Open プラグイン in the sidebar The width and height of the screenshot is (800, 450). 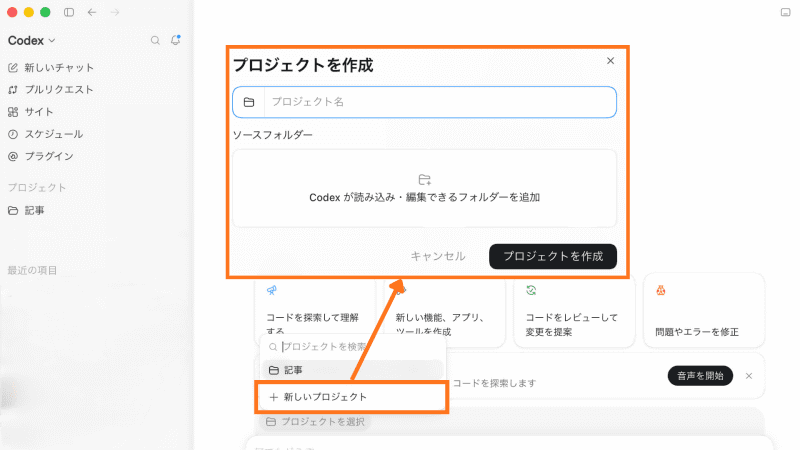pos(41,156)
